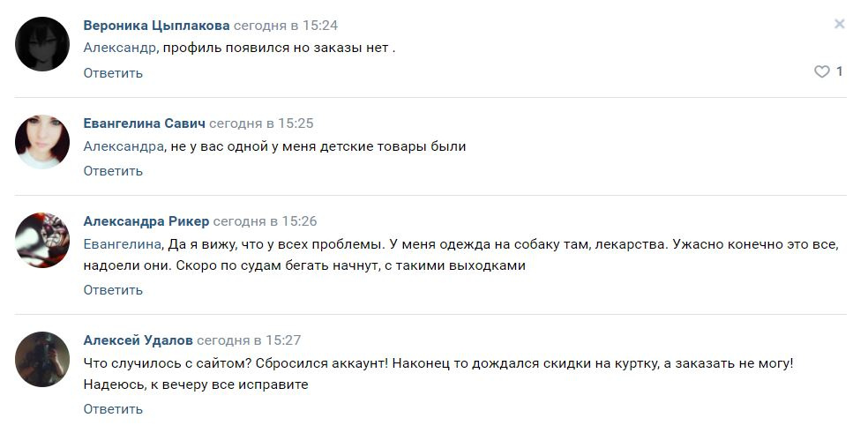The height and width of the screenshot is (433, 868).
Task: Open timestamp 'сегодня в 15:26' permalink
Action: [x=265, y=221]
